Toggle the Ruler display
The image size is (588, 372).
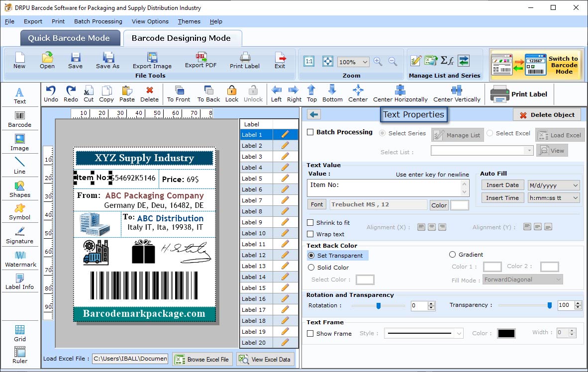pyautogui.click(x=19, y=355)
